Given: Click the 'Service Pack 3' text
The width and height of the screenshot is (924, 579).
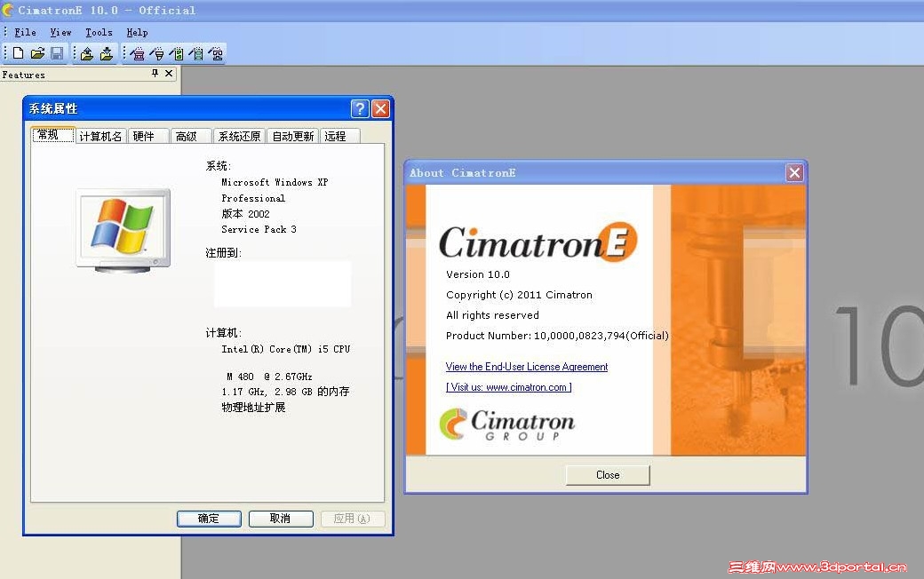Looking at the screenshot, I should tap(259, 230).
